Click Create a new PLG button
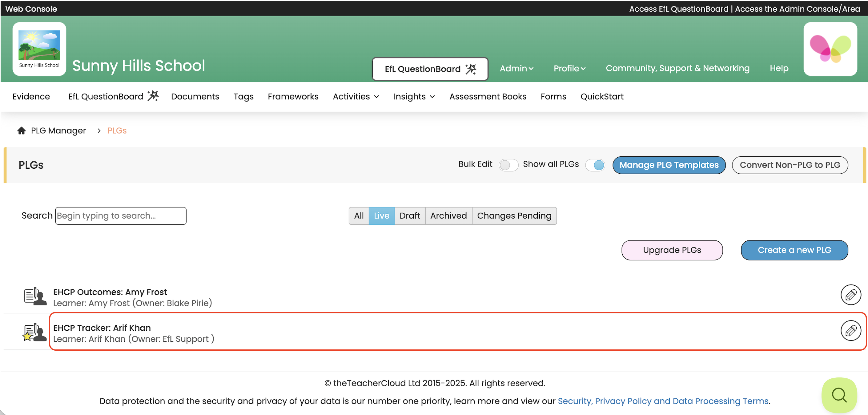 (794, 250)
